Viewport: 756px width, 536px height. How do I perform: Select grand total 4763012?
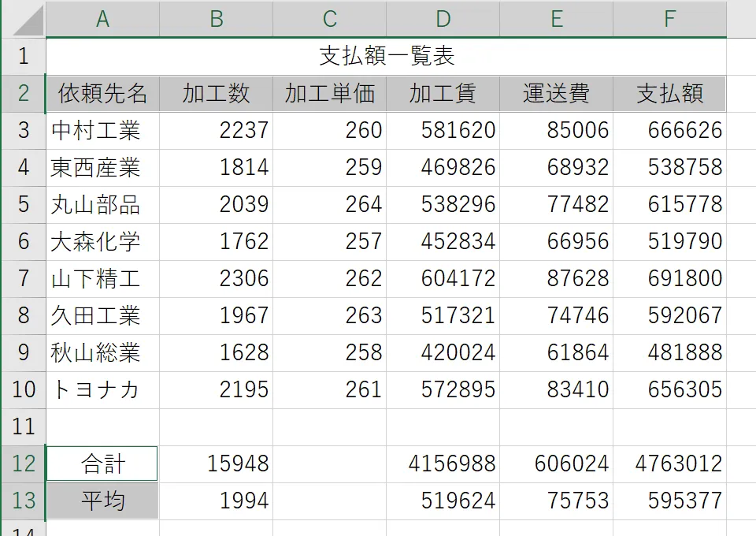pos(669,464)
